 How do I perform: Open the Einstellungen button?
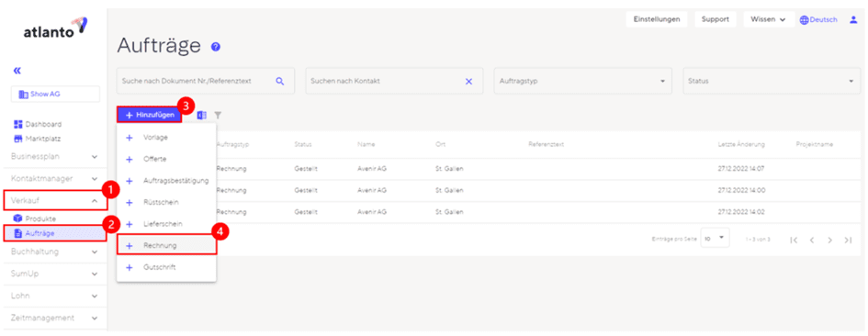pyautogui.click(x=657, y=19)
